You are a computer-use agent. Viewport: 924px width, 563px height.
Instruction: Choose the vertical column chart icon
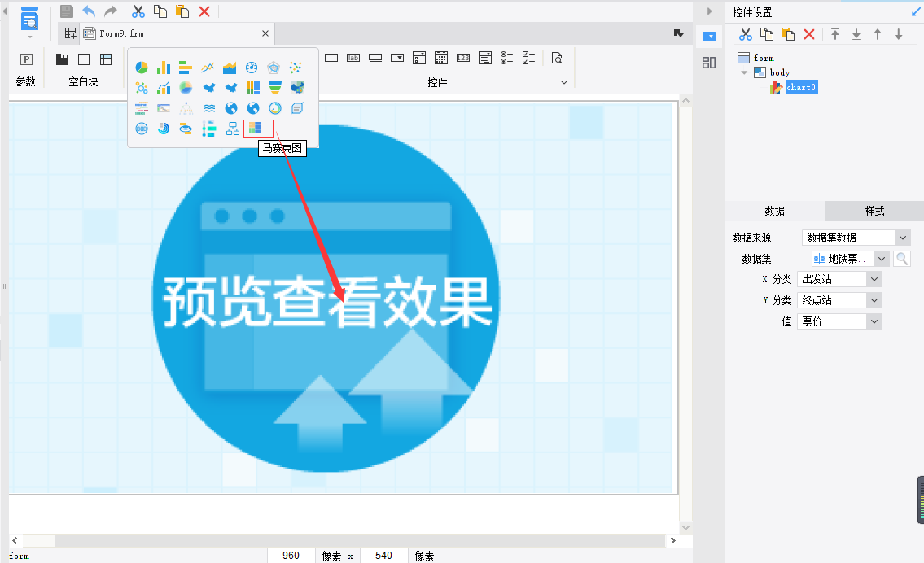click(164, 68)
